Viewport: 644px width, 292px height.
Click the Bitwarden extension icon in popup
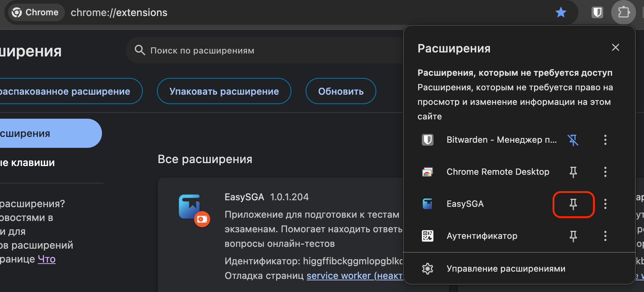click(427, 140)
